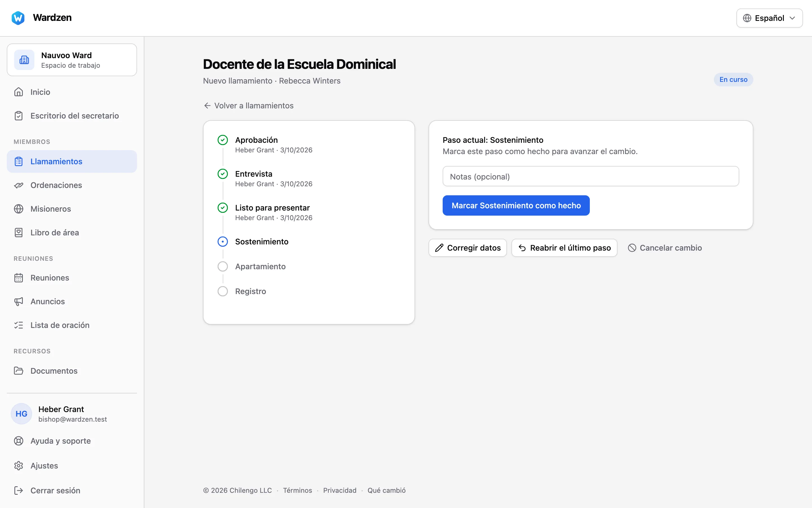Open the Términos footer link
Viewport: 812px width, 508px height.
click(298, 490)
